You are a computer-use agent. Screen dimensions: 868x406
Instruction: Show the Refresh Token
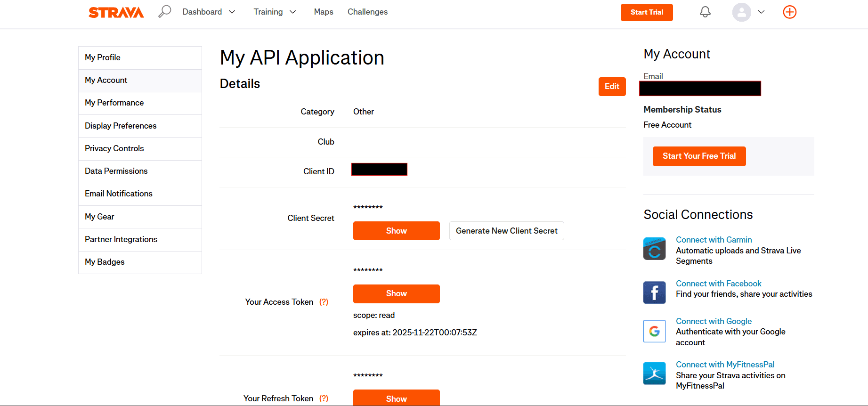[x=396, y=398]
